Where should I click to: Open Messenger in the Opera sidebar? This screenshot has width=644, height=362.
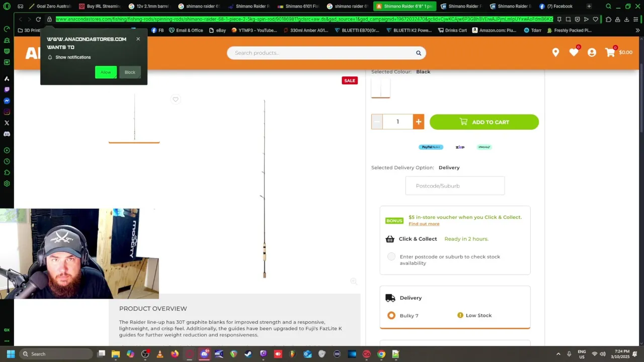tap(7, 101)
